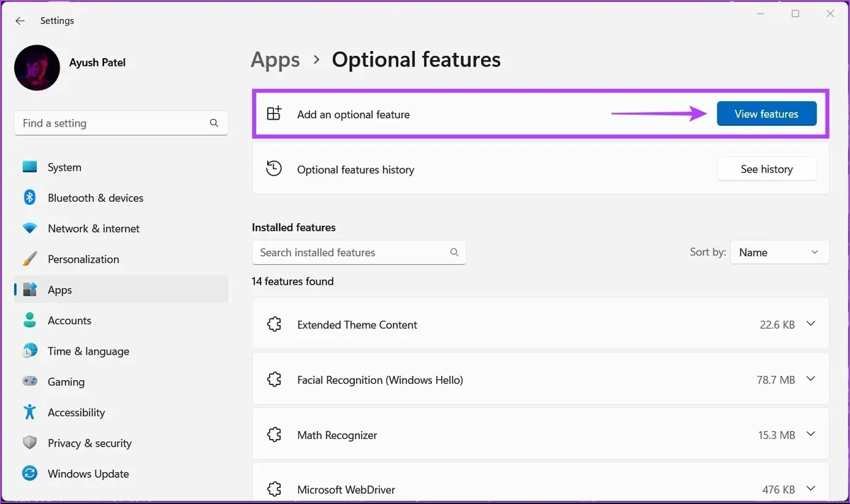
Task: Open Personalization via the paintbrush icon
Action: tap(30, 259)
